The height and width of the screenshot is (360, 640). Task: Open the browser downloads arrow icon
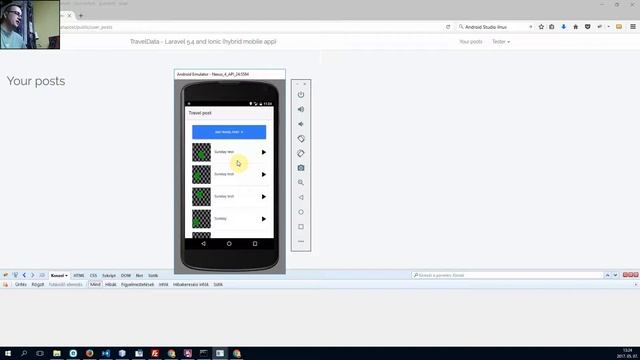pos(564,27)
